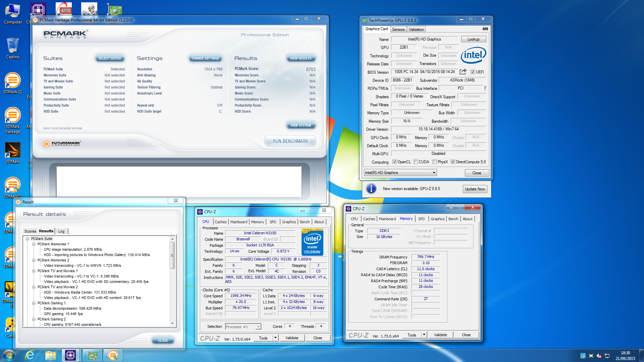The height and width of the screenshot is (362, 644).
Task: Click the Validate button in the CPU-Z Memory window
Action: coord(440,335)
